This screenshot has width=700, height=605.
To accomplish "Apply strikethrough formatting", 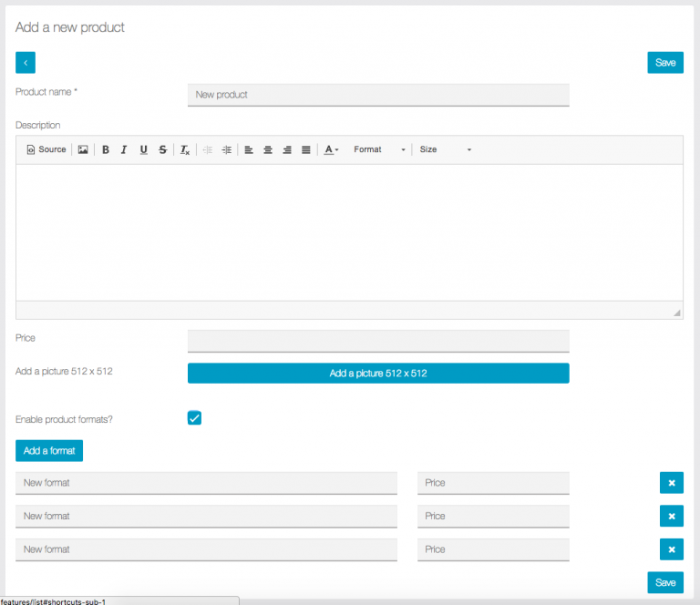I will tap(162, 149).
